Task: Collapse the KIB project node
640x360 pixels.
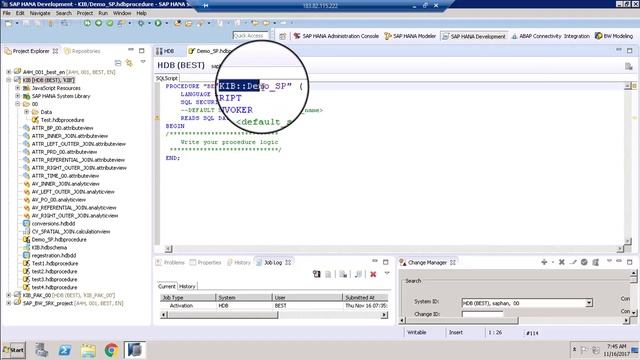Action: tap(9, 80)
